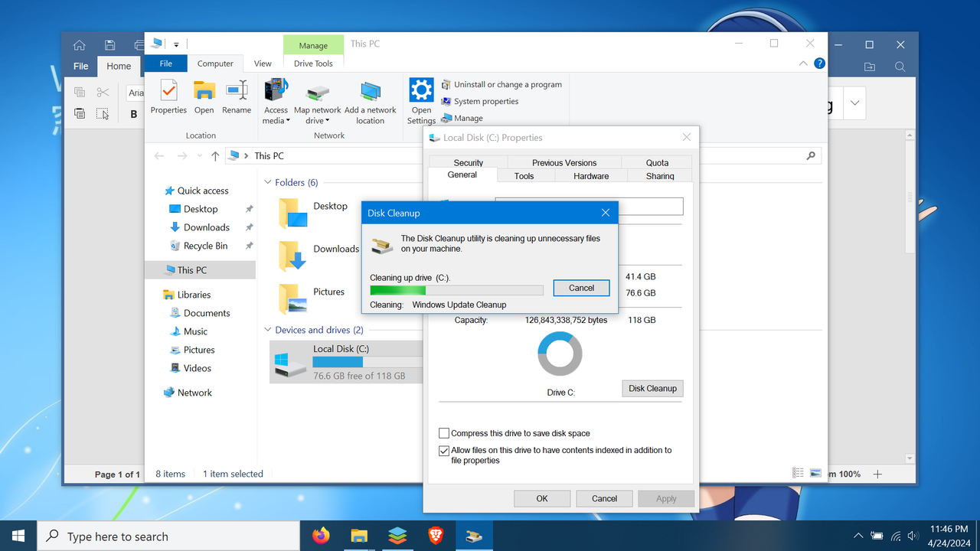Click the Explorer help question icon

tap(819, 64)
